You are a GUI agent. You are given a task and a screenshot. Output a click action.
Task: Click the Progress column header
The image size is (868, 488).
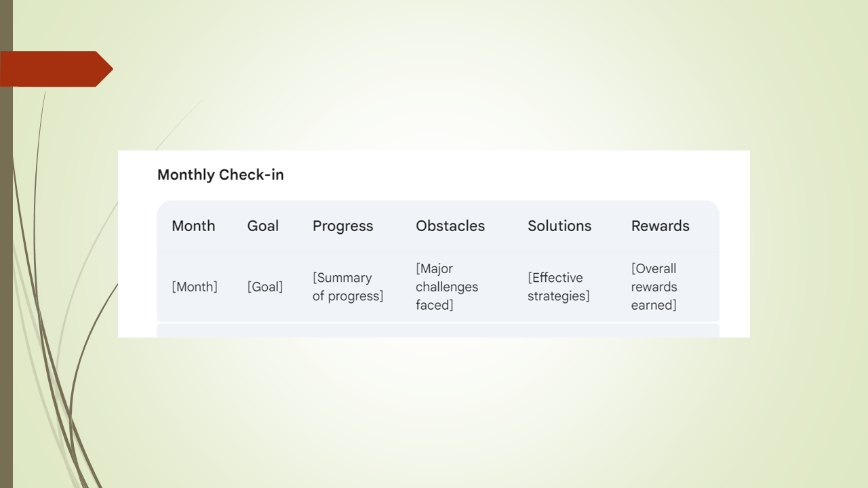[x=342, y=226]
